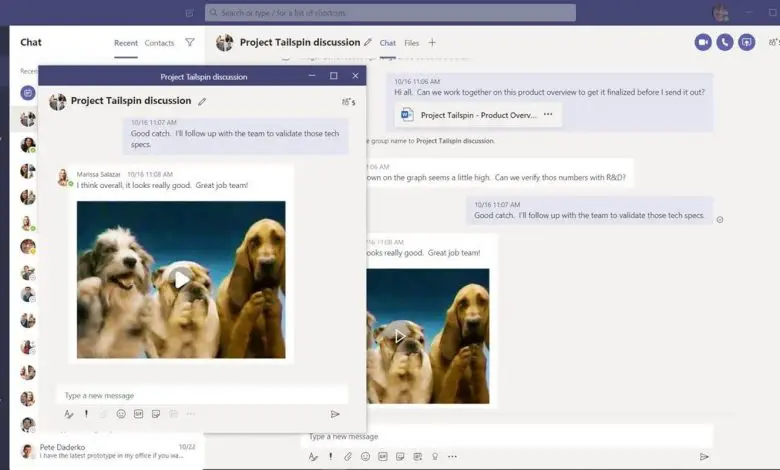Click your profile avatar at top right
The image size is (780, 470).
point(720,13)
